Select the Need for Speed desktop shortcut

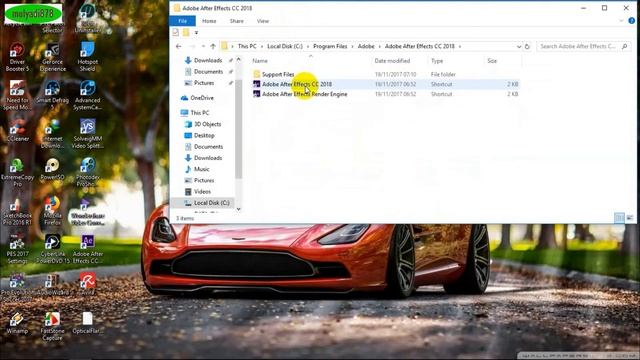(x=17, y=95)
